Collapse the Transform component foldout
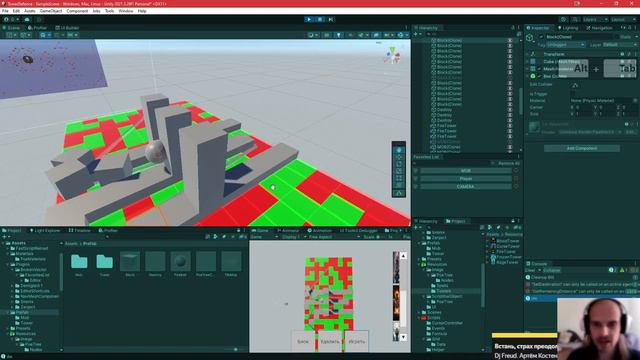Viewport: 640px width, 360px height. coord(527,54)
